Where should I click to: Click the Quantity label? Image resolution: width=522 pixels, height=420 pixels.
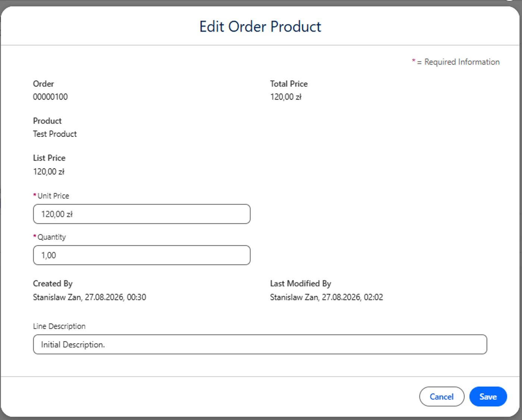click(x=51, y=237)
